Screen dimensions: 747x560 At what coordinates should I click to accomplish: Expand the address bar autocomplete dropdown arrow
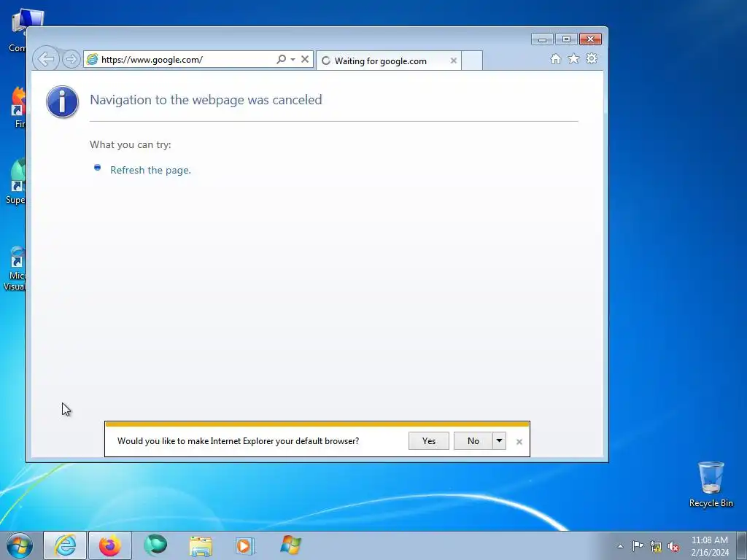(x=293, y=59)
